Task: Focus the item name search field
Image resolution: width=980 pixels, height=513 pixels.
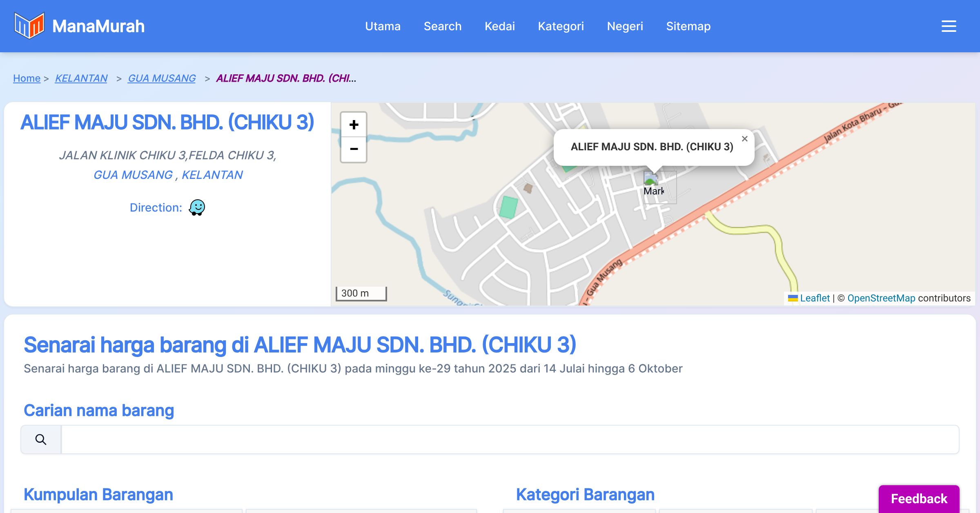Action: 510,439
